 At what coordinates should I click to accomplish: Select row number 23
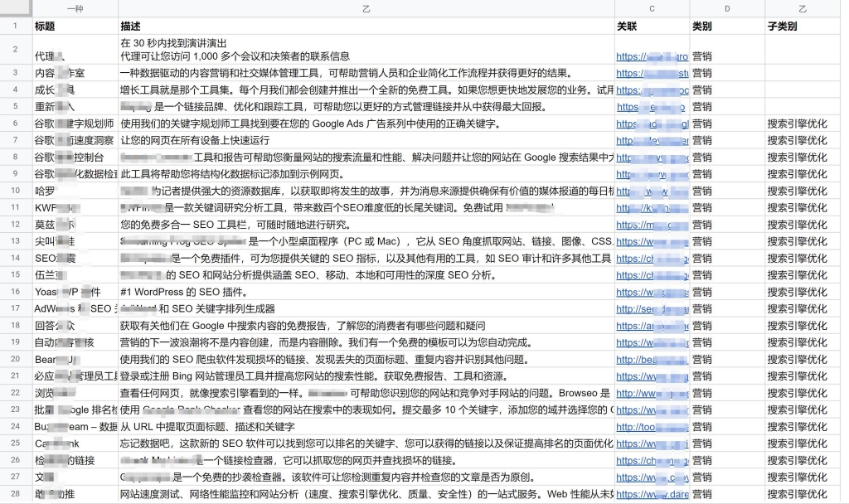(x=15, y=409)
